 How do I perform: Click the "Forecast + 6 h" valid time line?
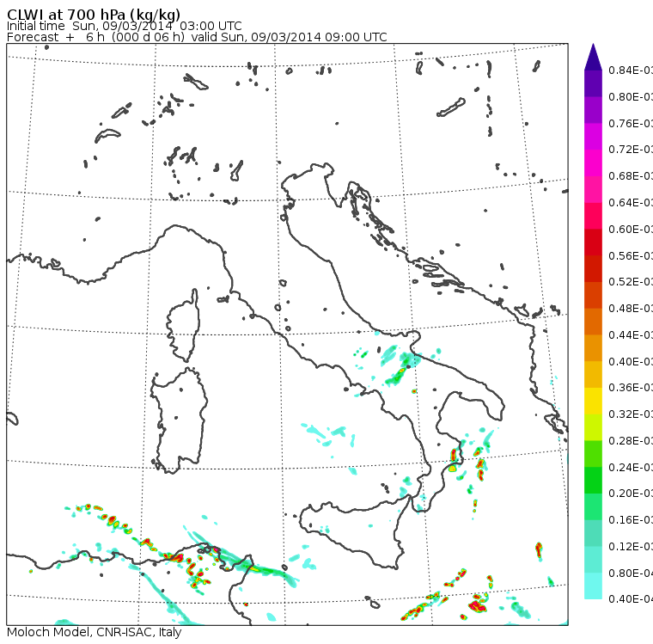[197, 38]
